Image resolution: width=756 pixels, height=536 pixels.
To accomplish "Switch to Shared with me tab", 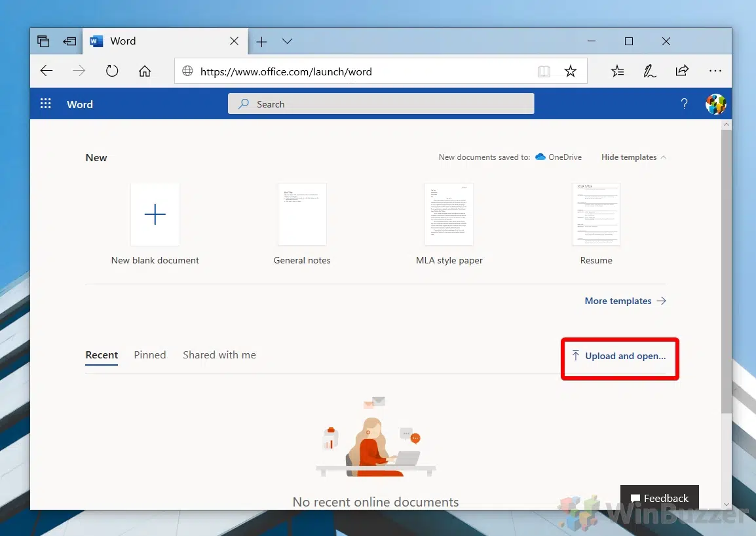I will tap(219, 355).
